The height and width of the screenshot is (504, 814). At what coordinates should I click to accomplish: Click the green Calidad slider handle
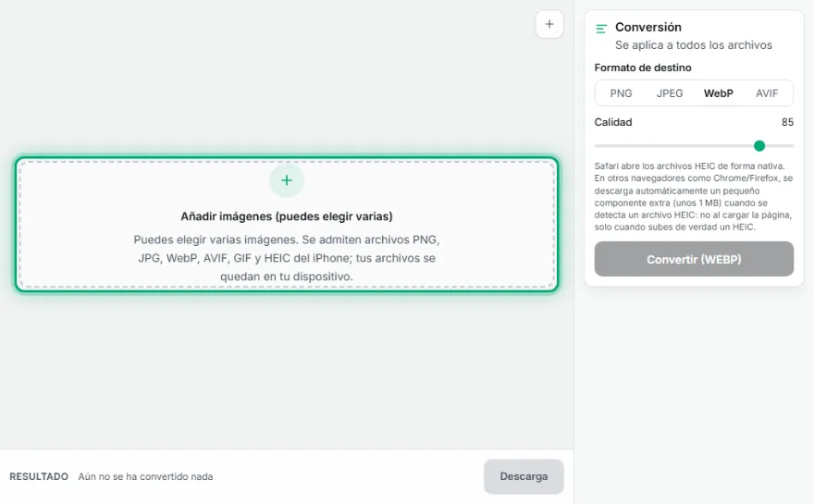pos(759,146)
